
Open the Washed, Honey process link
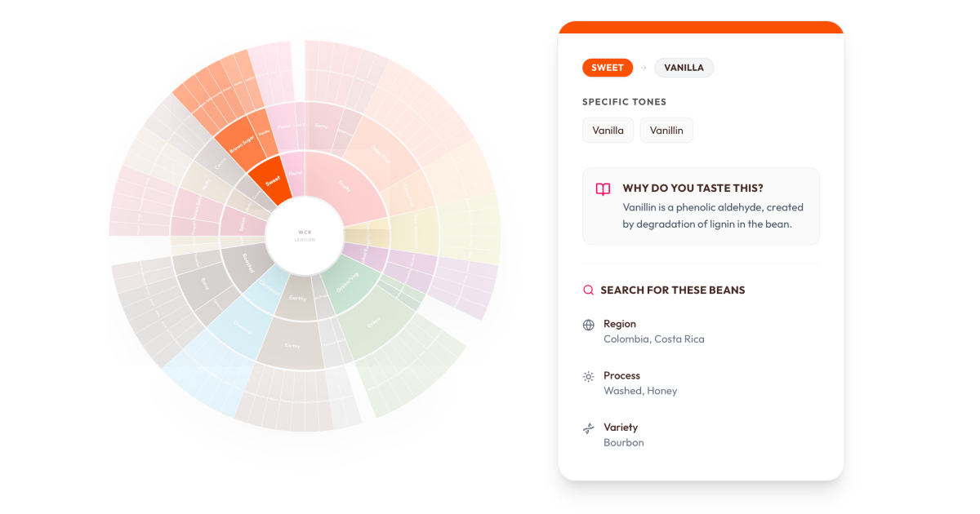pos(640,391)
